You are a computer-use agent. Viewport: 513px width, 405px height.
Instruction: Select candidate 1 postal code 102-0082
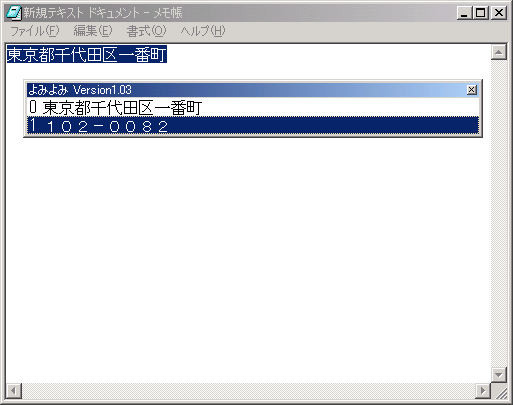pos(253,126)
